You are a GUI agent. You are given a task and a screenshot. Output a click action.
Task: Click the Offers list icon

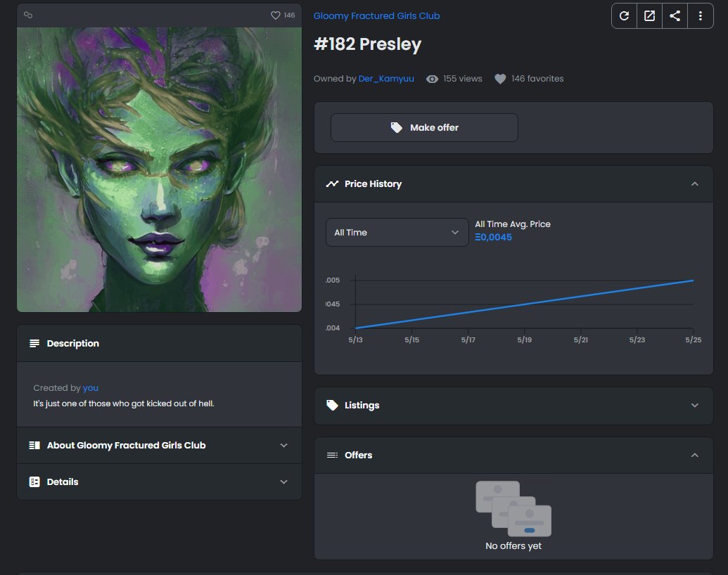[332, 456]
